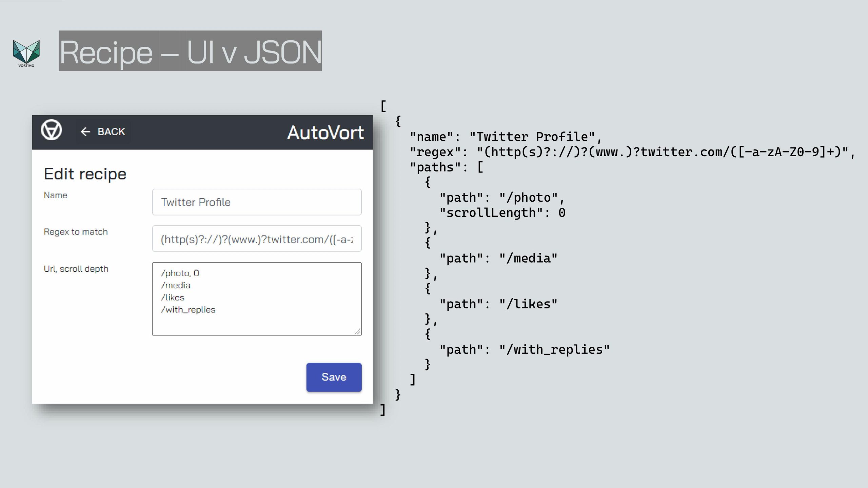Viewport: 868px width, 488px height.
Task: Go back using the BACK button
Action: [x=103, y=131]
